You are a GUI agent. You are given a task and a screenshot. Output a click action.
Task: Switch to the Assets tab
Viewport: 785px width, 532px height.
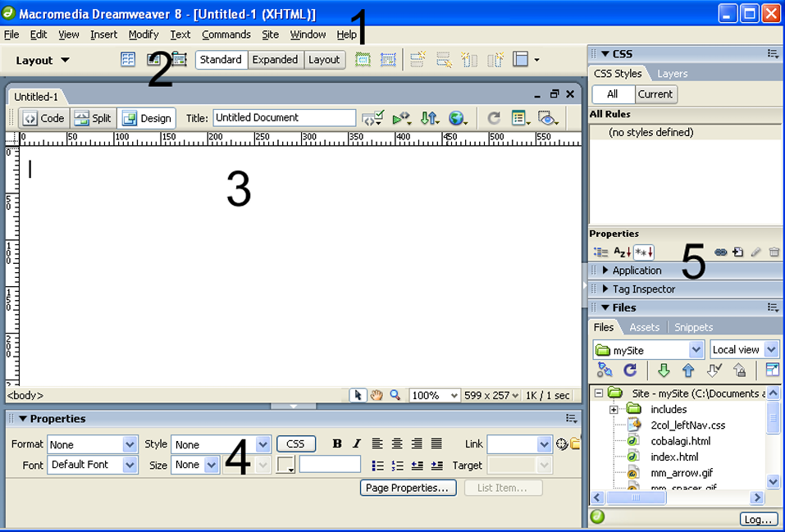tap(644, 327)
